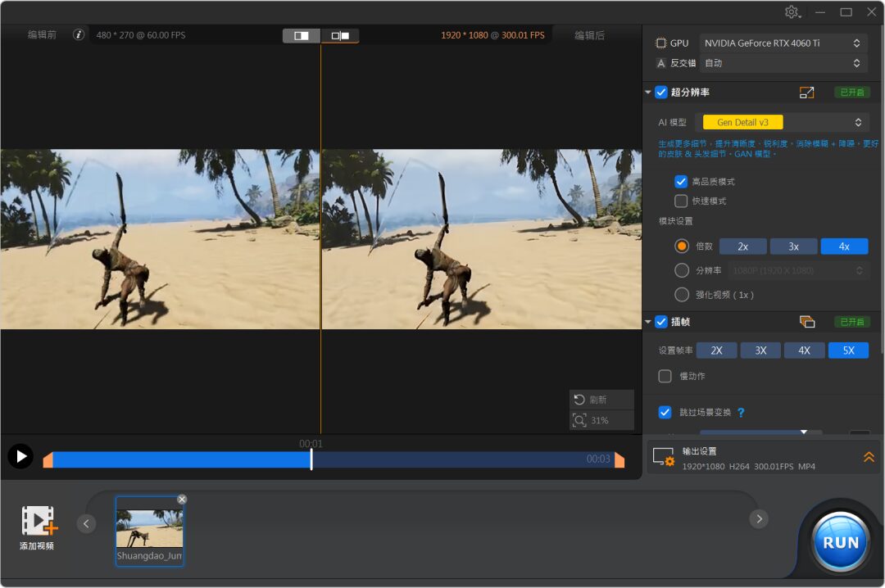Expand the output settings panel

(x=869, y=457)
